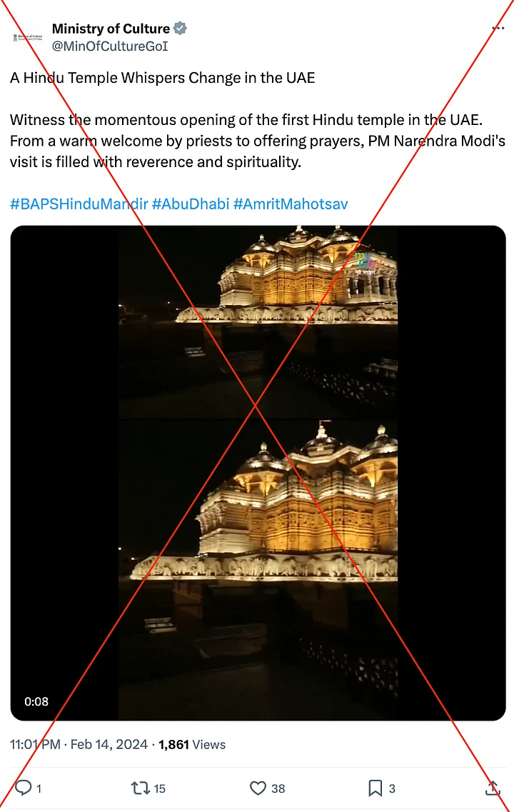Image resolution: width=514 pixels, height=812 pixels.
Task: Click the 0:08 video duration label
Action: pos(36,702)
